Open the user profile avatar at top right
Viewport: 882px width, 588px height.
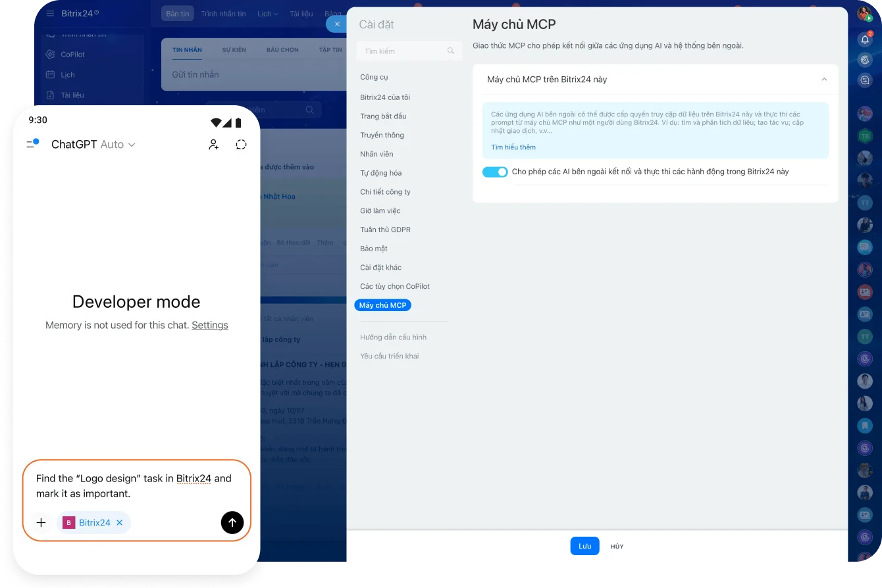[864, 14]
